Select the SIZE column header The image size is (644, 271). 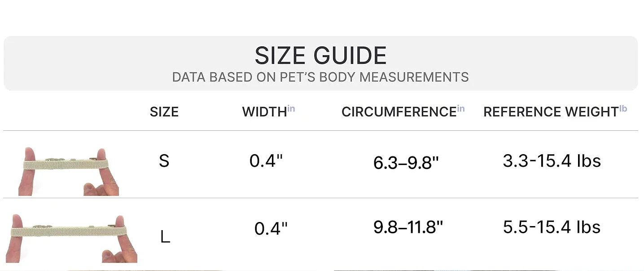click(x=164, y=112)
